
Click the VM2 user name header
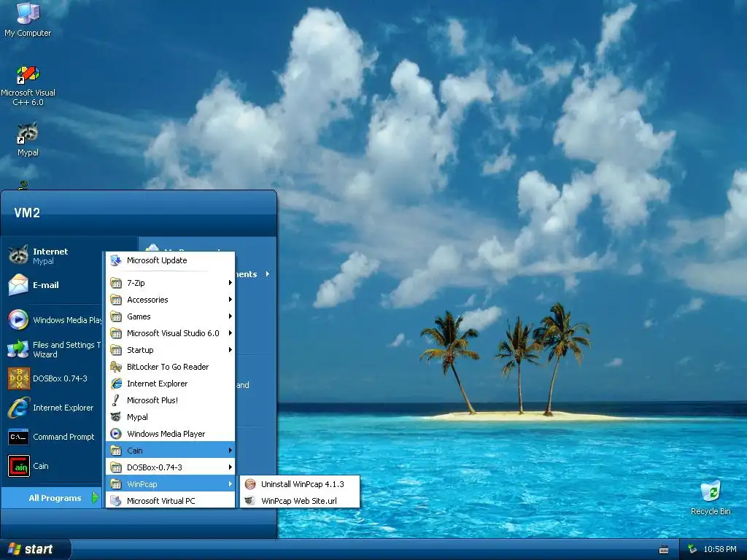click(27, 213)
